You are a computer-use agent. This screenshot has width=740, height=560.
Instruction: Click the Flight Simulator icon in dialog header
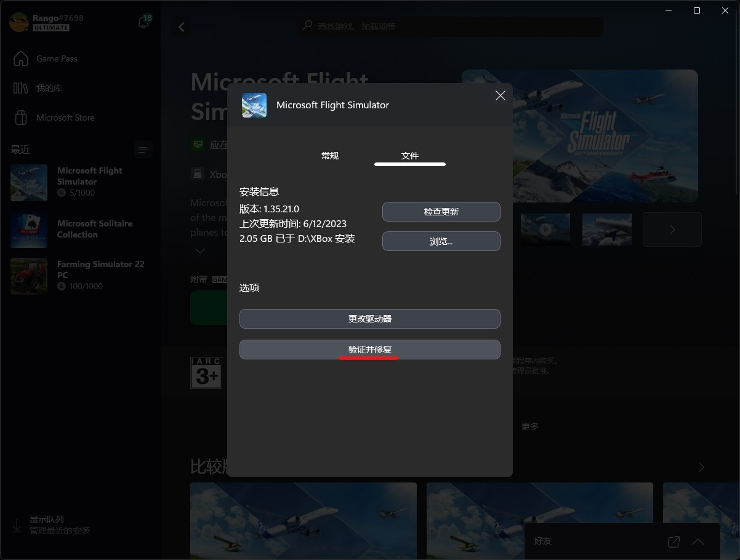(x=254, y=105)
